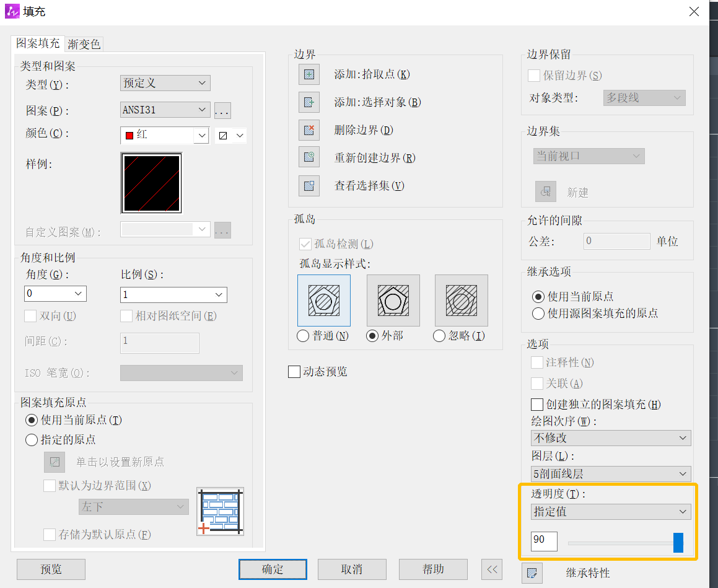Click the 继承特性 icon button
This screenshot has height=588, width=718.
pyautogui.click(x=532, y=573)
